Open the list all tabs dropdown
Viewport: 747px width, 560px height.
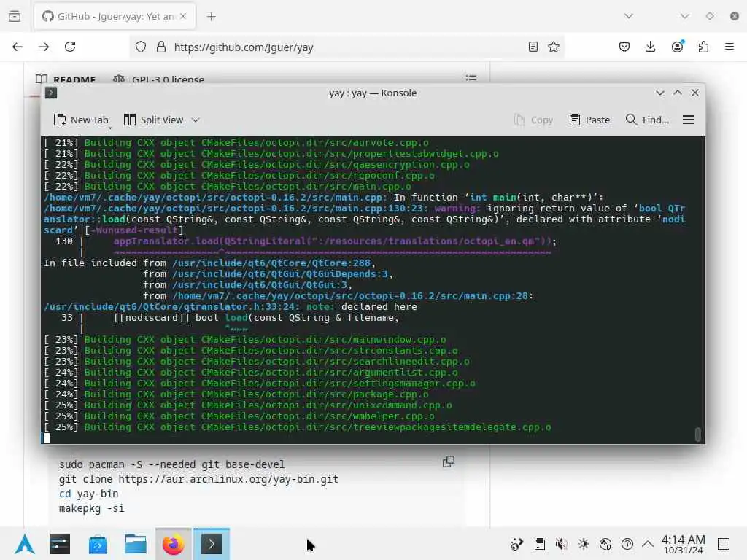629,16
